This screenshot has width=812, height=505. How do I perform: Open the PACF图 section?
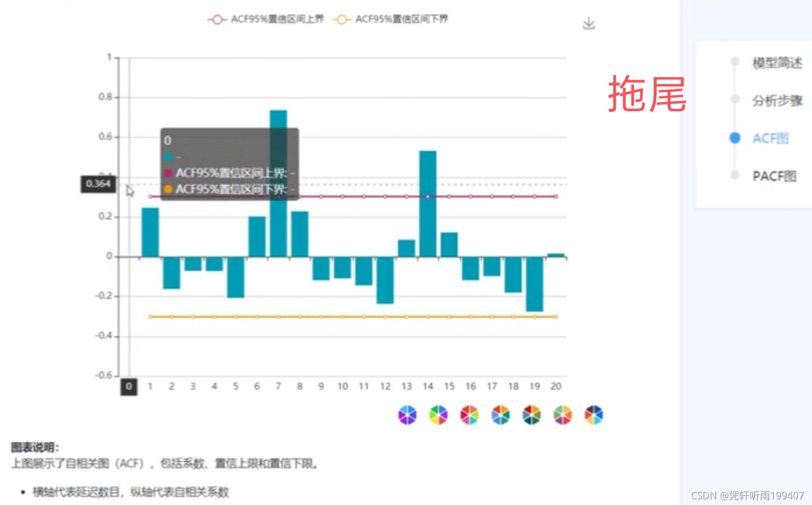point(774,176)
